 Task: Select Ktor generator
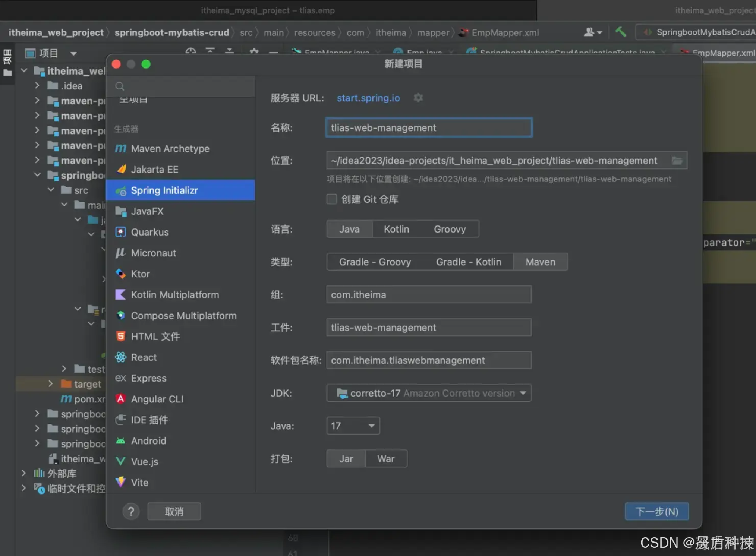click(180, 274)
